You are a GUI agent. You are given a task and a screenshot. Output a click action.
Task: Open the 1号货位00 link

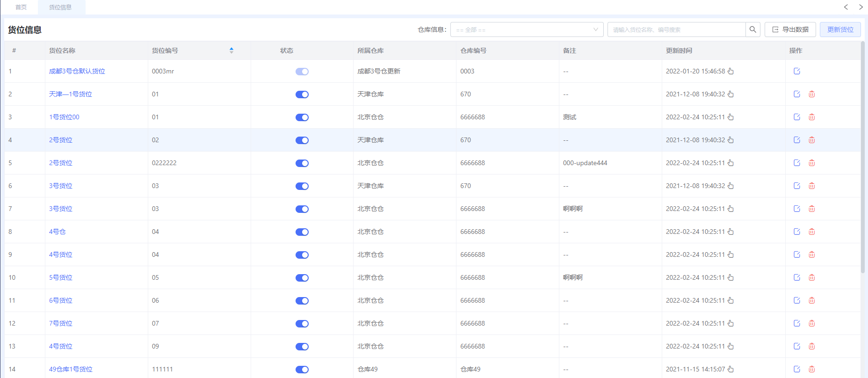(x=64, y=117)
